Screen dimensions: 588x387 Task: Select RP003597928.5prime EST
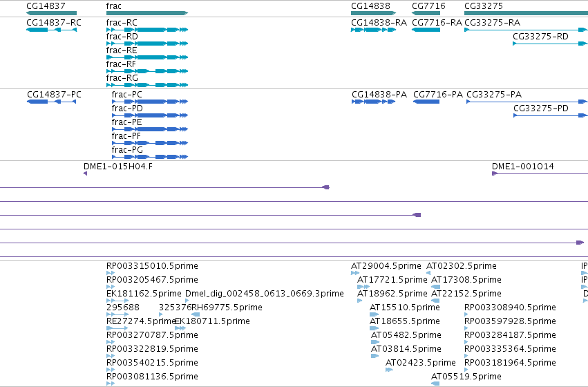[x=510, y=321]
